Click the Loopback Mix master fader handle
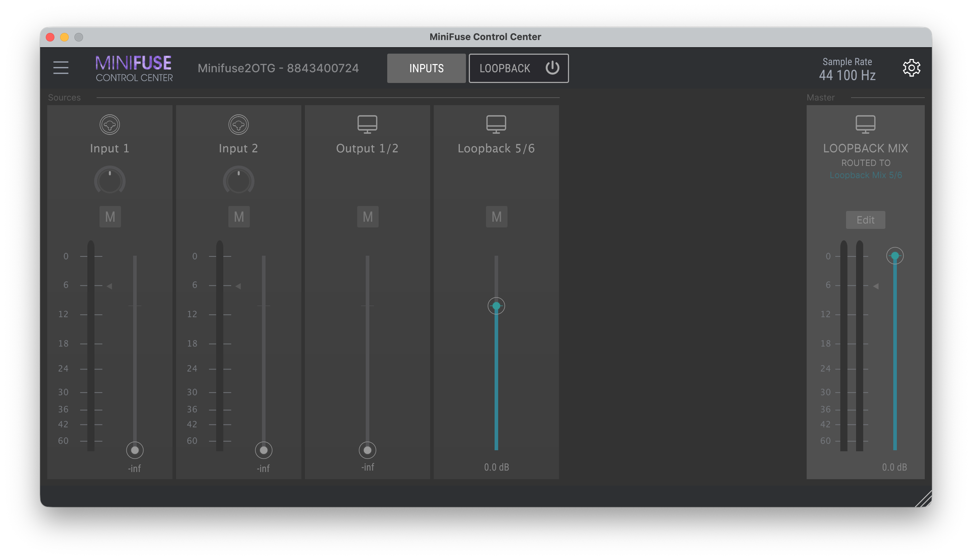This screenshot has width=972, height=560. [x=895, y=256]
